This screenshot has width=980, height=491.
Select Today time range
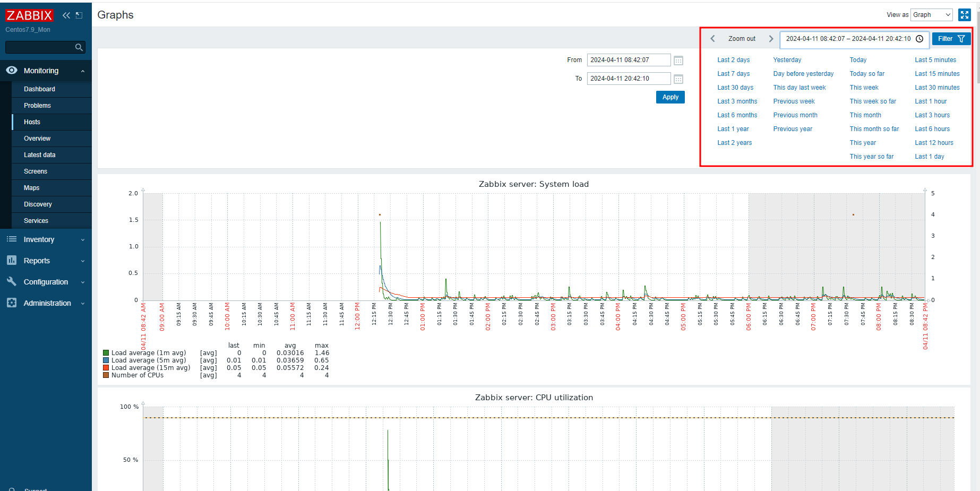[x=858, y=60]
